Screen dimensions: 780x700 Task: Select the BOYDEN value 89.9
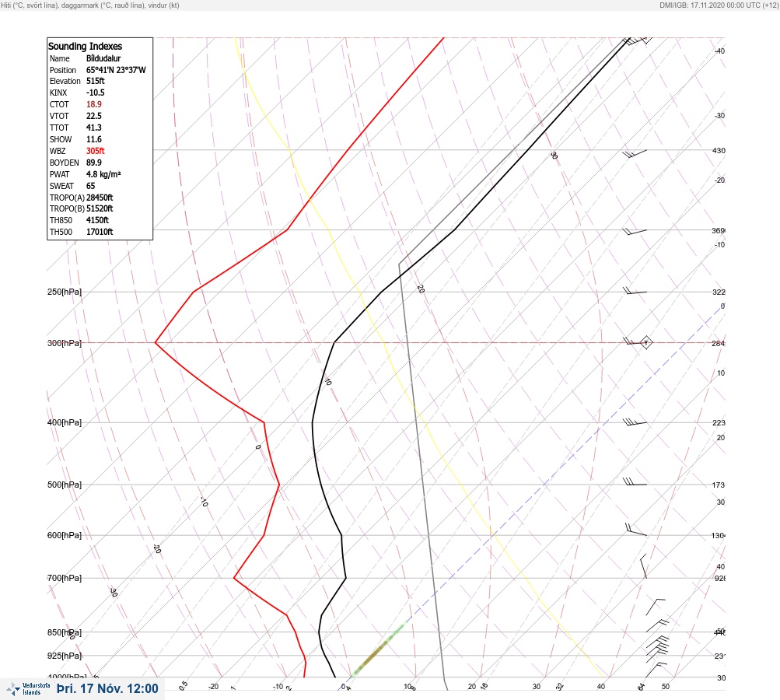coord(94,163)
